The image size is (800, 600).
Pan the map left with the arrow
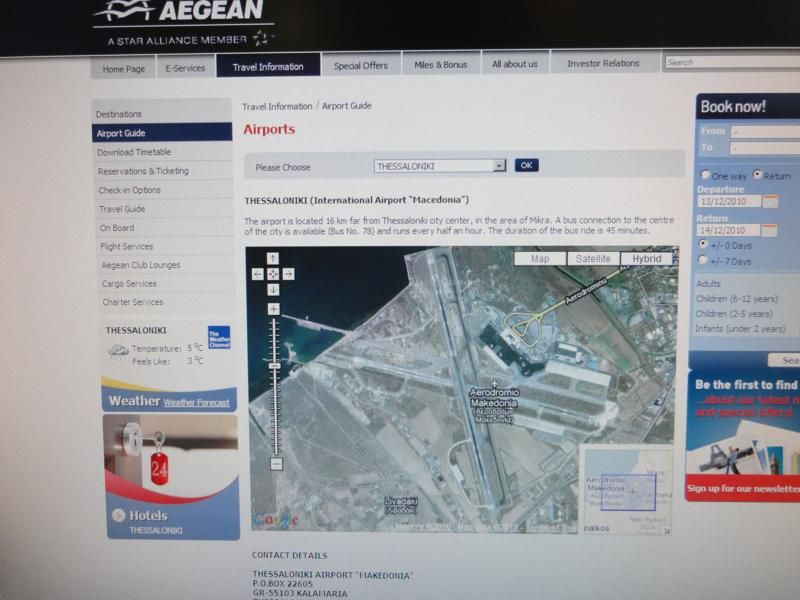coord(258,274)
